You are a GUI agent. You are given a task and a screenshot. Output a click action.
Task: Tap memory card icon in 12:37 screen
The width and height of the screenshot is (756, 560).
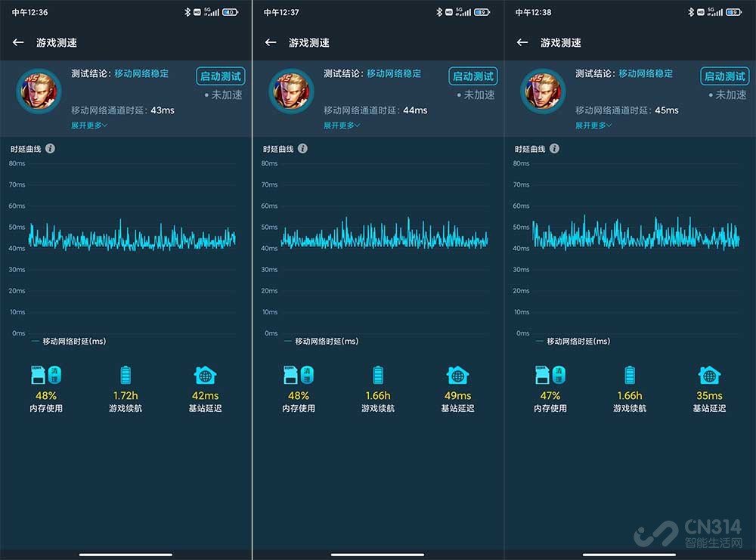(x=291, y=375)
